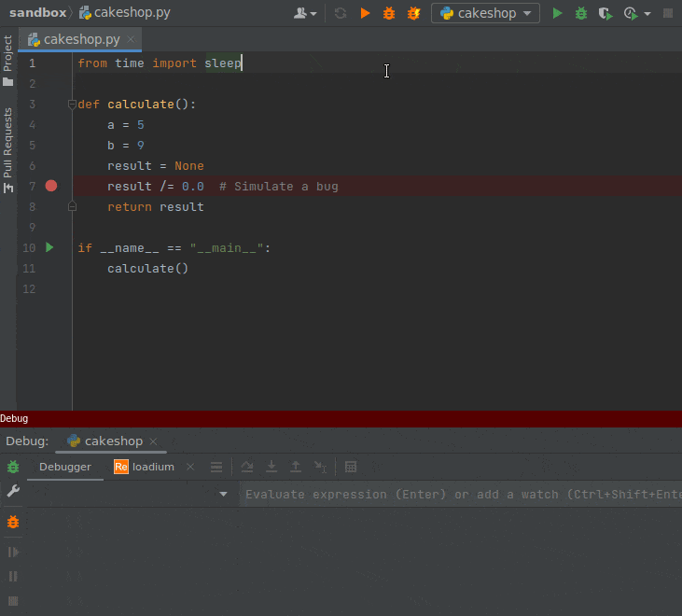
Task: Click the green Run button in top toolbar
Action: 557,14
